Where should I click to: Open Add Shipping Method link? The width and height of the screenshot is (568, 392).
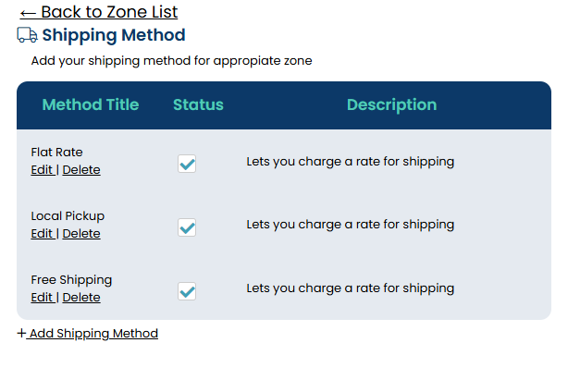click(x=93, y=334)
